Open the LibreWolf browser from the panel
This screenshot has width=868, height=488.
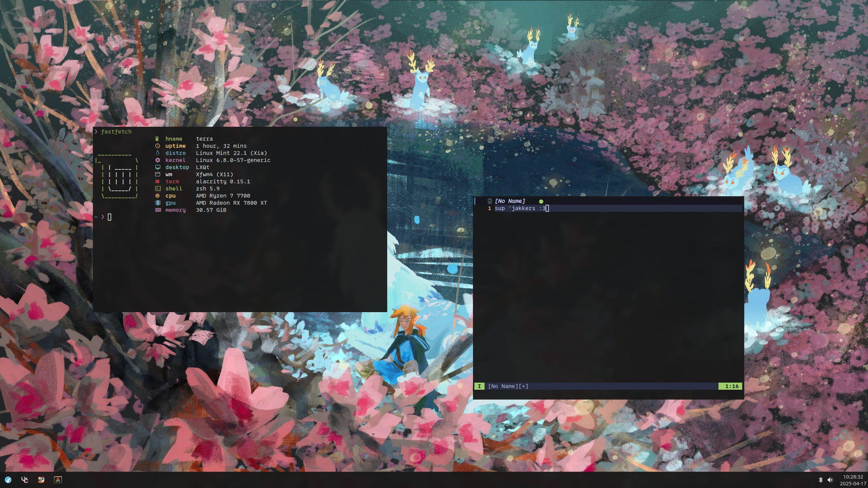8,480
